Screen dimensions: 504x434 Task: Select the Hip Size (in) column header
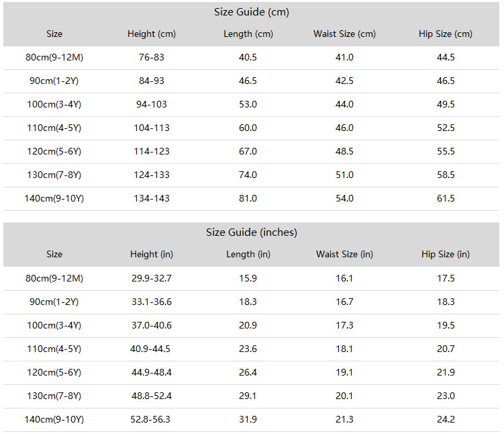click(446, 254)
